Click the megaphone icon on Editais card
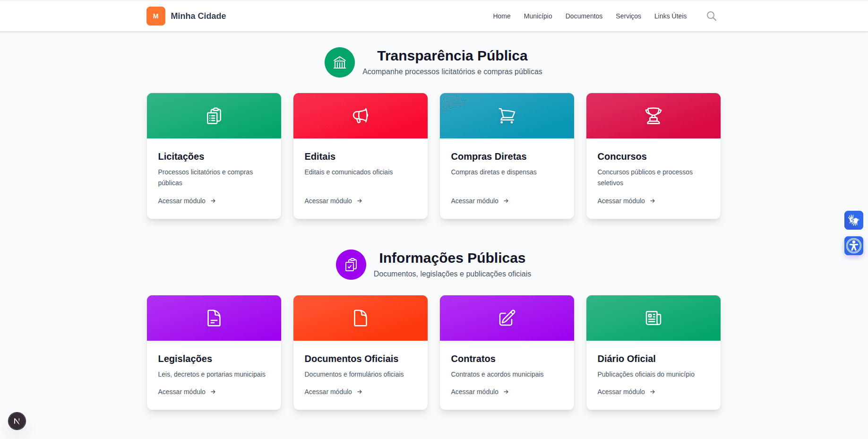This screenshot has width=868, height=439. [360, 115]
